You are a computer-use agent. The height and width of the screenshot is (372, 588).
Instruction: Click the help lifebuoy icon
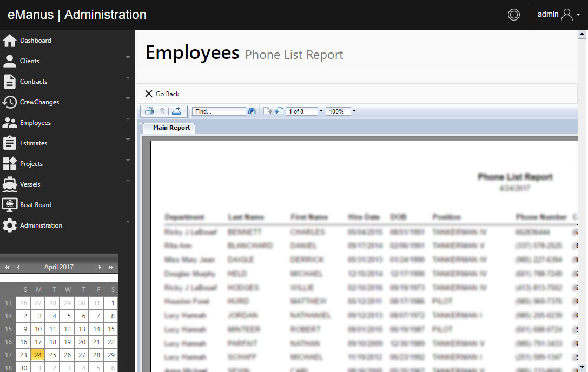point(513,15)
